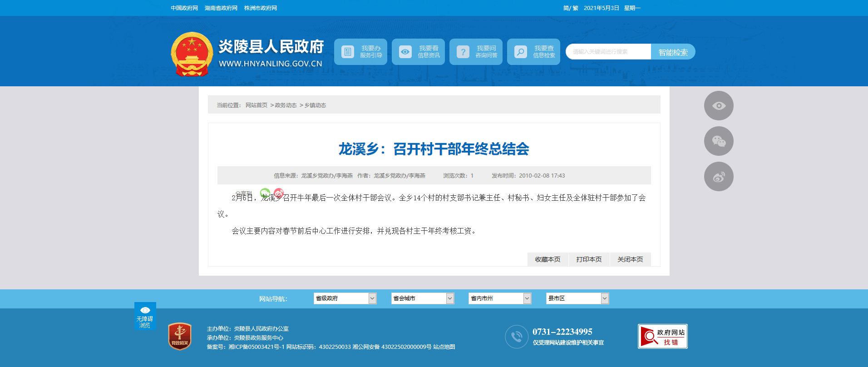This screenshot has width=868, height=367.
Task: Click the 打印本页 print button
Action: coord(589,259)
